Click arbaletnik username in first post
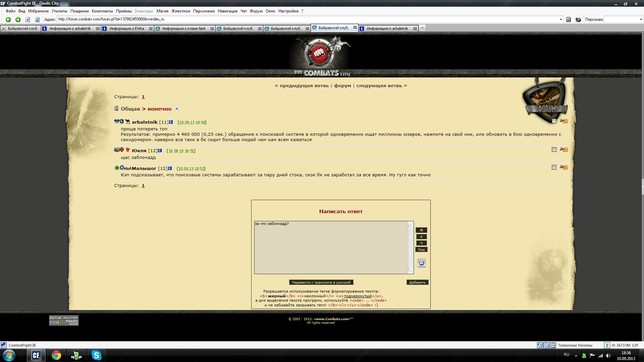 tap(145, 122)
